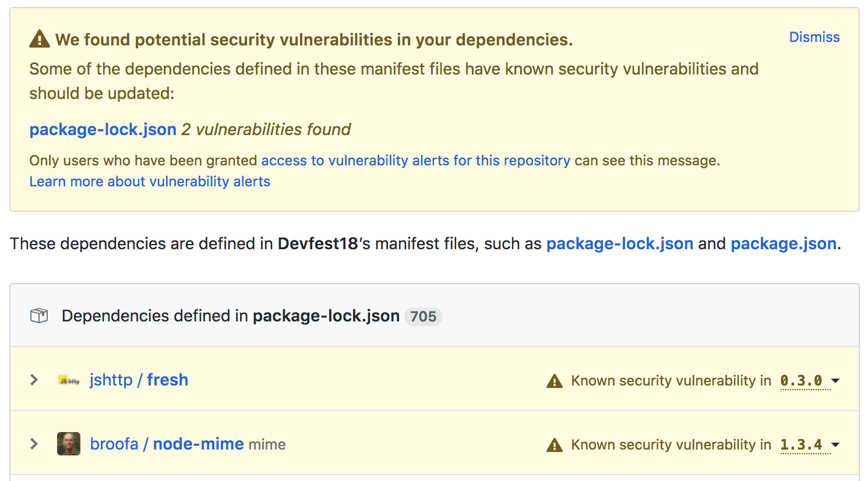Open the access to vulnerability alerts link
Screen dimensions: 868x481
click(x=415, y=161)
